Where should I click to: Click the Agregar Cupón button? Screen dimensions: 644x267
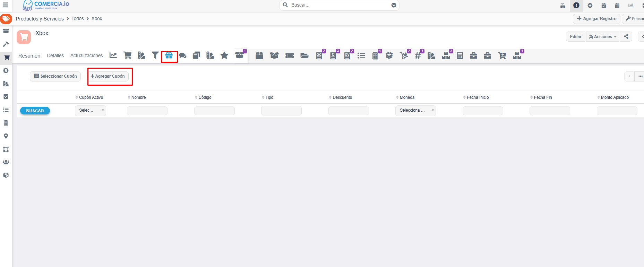click(x=108, y=76)
